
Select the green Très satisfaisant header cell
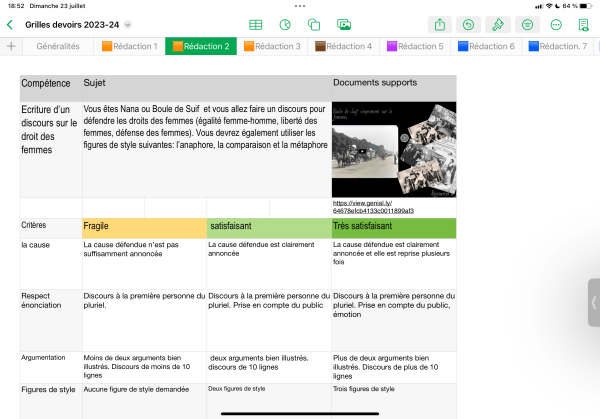393,227
